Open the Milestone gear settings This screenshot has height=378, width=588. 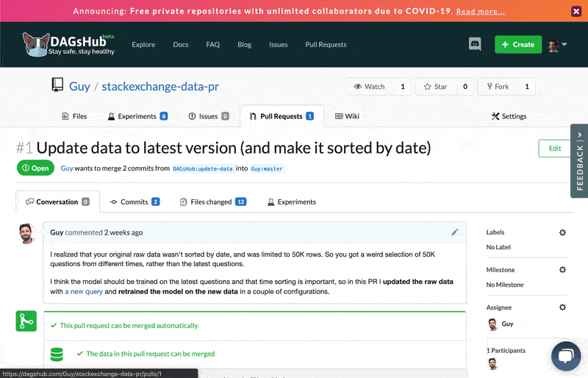tap(562, 269)
